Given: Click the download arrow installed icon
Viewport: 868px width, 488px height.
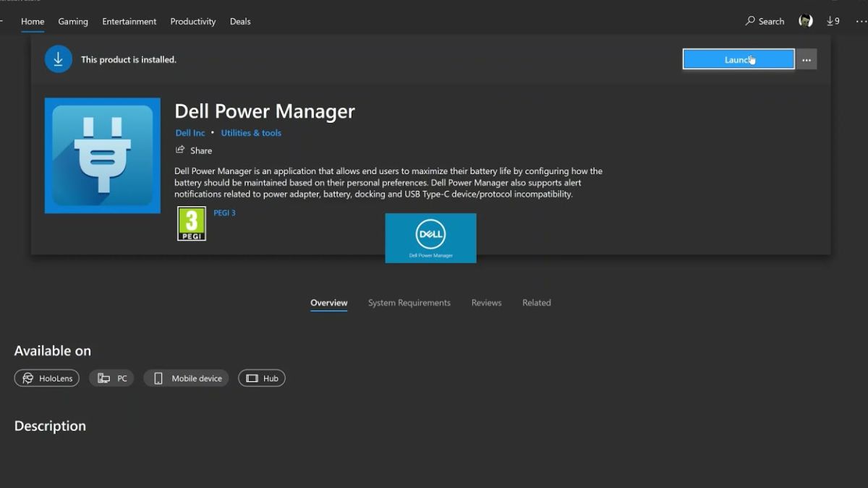Looking at the screenshot, I should click(58, 59).
